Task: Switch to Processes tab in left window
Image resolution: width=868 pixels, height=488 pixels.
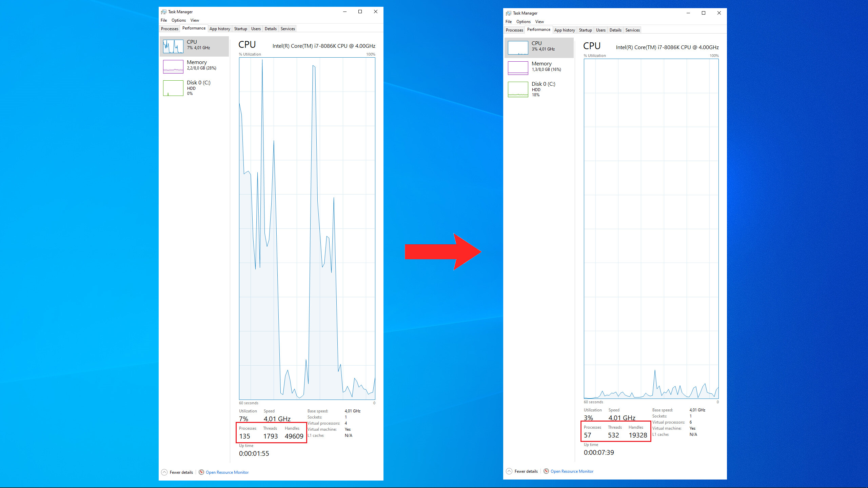Action: tap(170, 29)
